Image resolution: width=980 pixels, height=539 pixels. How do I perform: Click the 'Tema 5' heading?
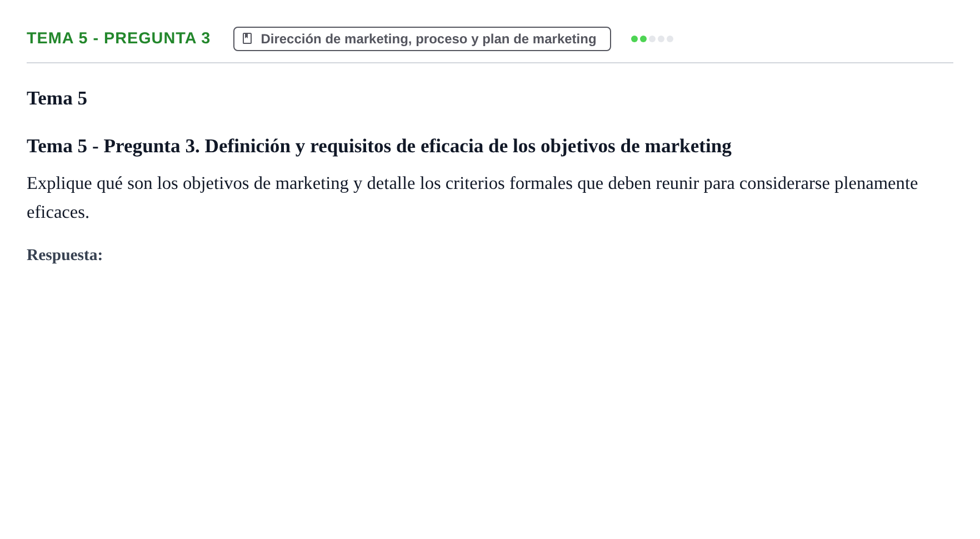[57, 98]
